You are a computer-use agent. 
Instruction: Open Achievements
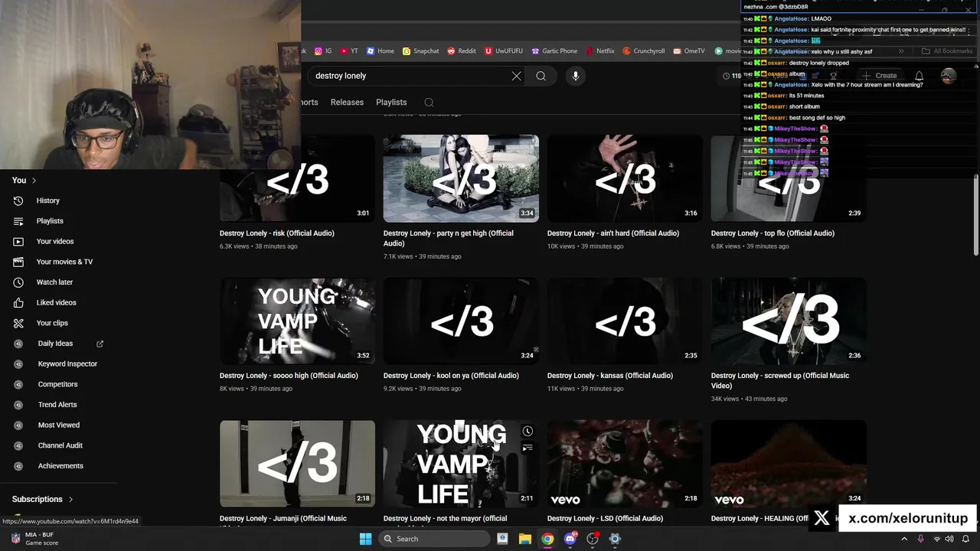[x=60, y=466]
